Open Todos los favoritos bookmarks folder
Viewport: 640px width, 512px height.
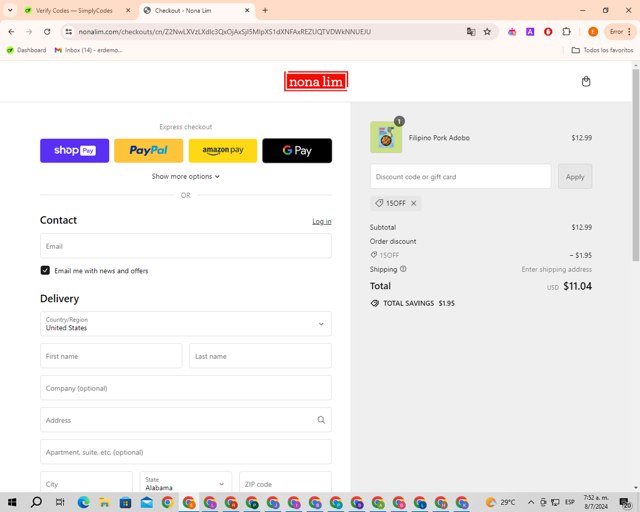click(602, 50)
